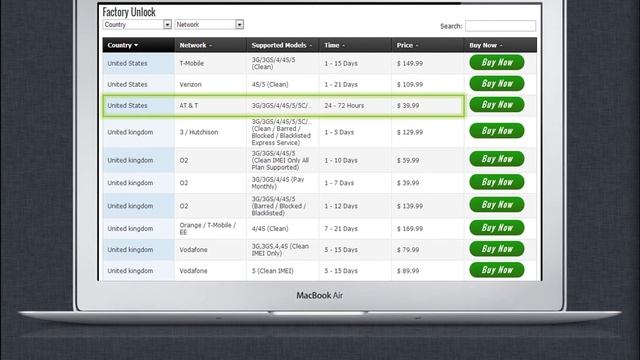Click the 3 / Hutchison network cell
Image resolution: width=640 pixels, height=360 pixels.
[211, 132]
